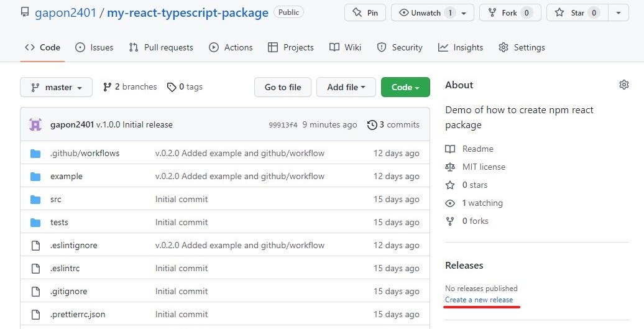The image size is (644, 329).
Task: Open the Actions tab
Action: click(231, 47)
